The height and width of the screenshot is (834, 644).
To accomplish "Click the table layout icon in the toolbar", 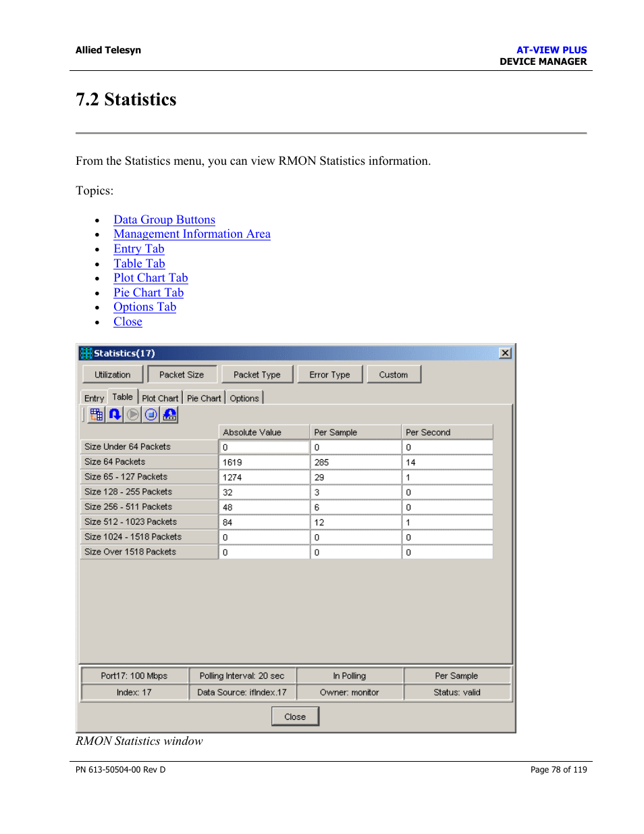I will click(97, 415).
